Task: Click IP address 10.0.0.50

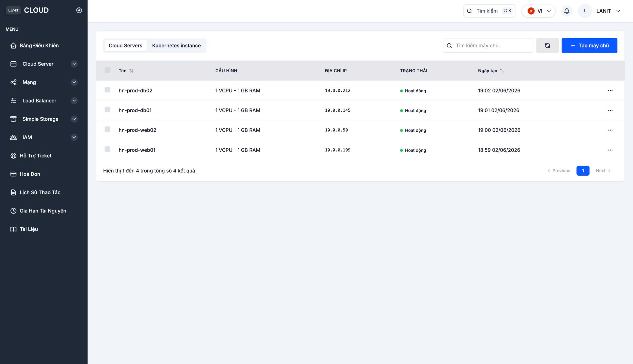Action: [336, 130]
